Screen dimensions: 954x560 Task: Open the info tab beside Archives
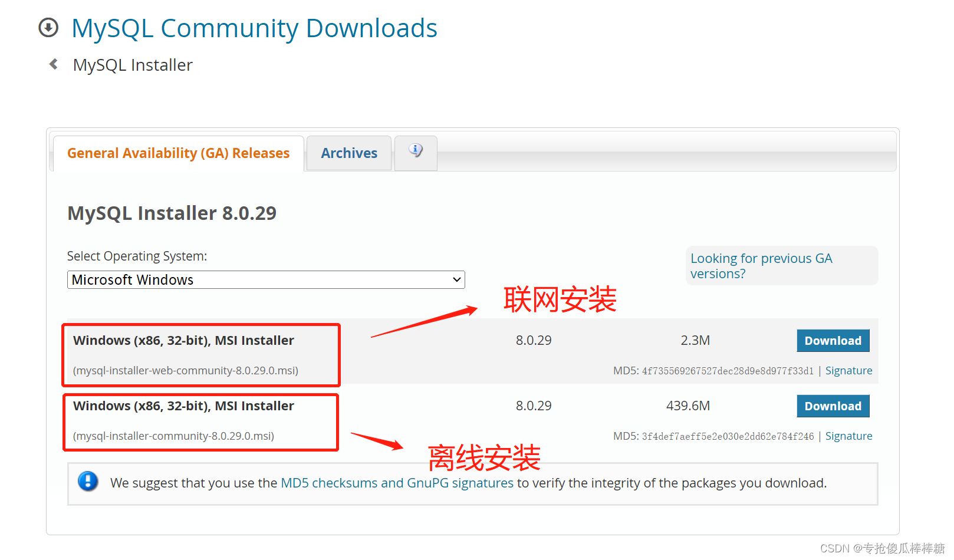[415, 153]
